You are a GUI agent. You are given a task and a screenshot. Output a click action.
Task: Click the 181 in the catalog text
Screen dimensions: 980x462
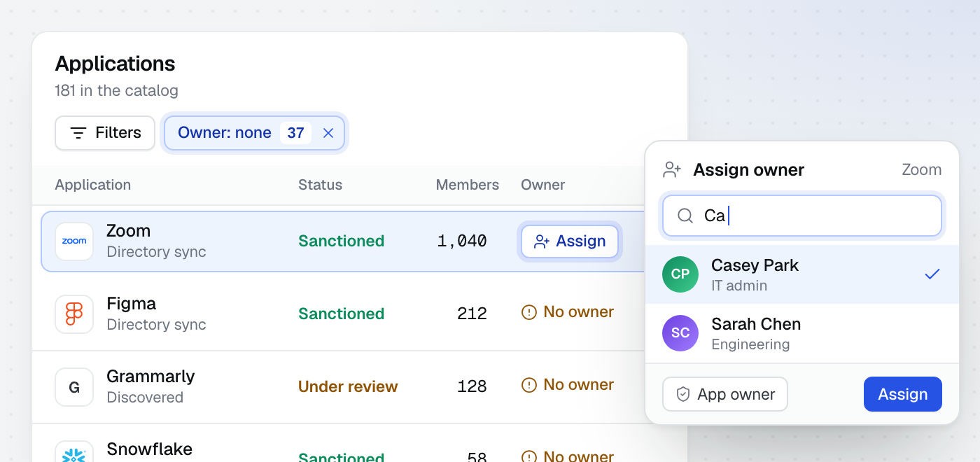116,91
